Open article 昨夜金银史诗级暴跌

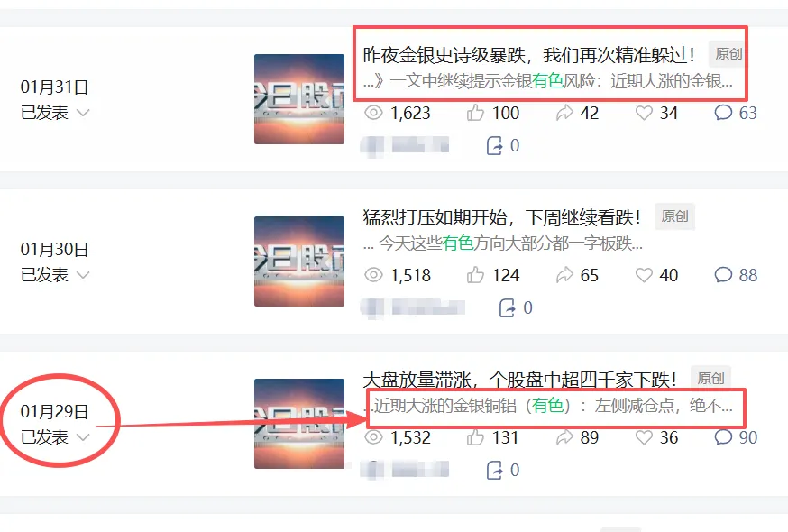529,55
